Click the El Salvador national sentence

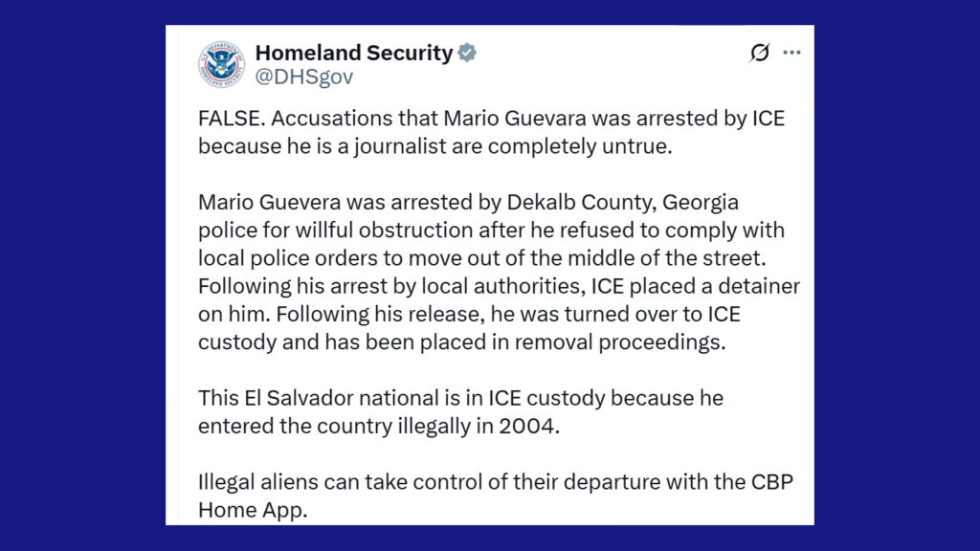pyautogui.click(x=460, y=411)
